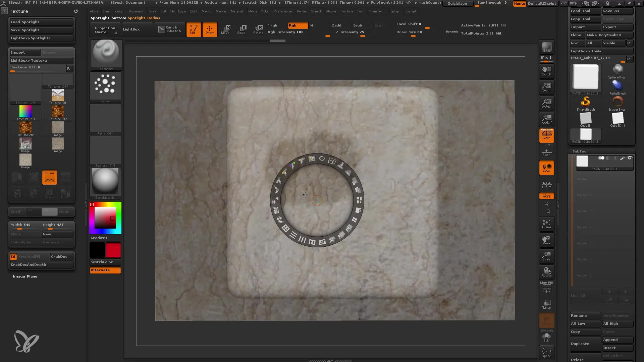Toggle the Persp perspective button

[x=546, y=135]
